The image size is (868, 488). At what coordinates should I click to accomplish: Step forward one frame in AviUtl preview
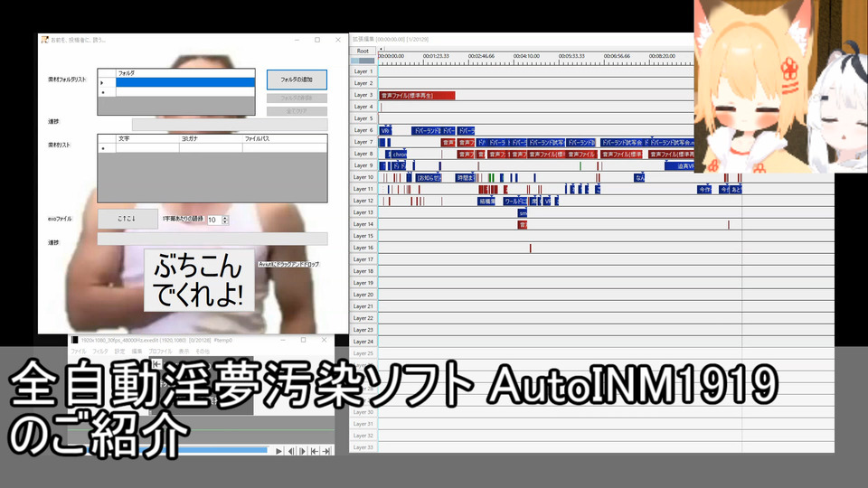[x=303, y=452]
